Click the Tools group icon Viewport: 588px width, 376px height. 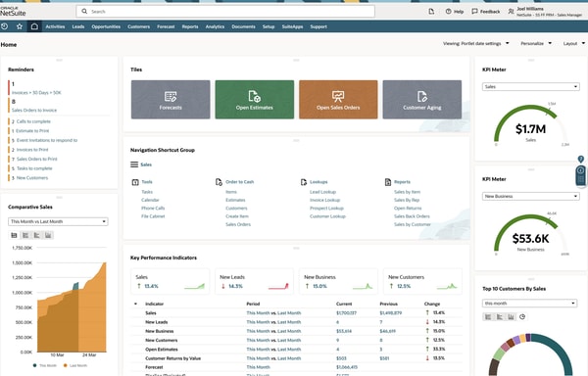(135, 182)
